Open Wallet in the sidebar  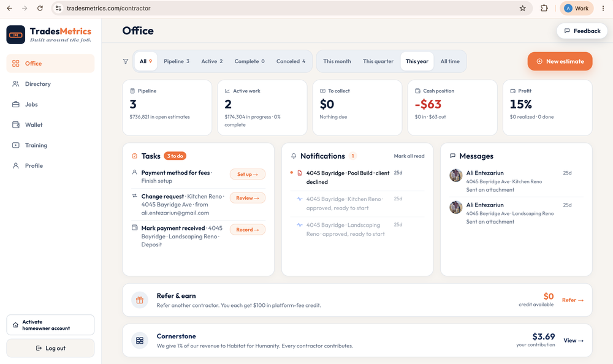point(50,125)
